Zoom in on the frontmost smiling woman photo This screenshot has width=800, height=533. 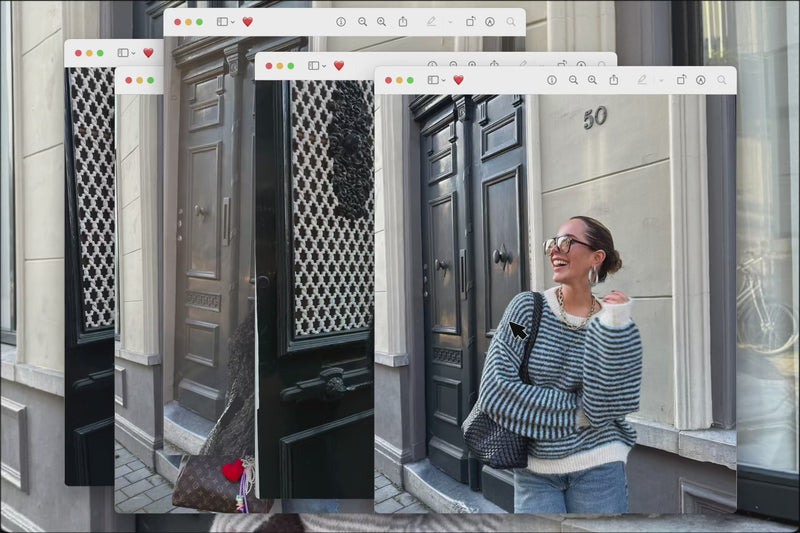tap(592, 80)
